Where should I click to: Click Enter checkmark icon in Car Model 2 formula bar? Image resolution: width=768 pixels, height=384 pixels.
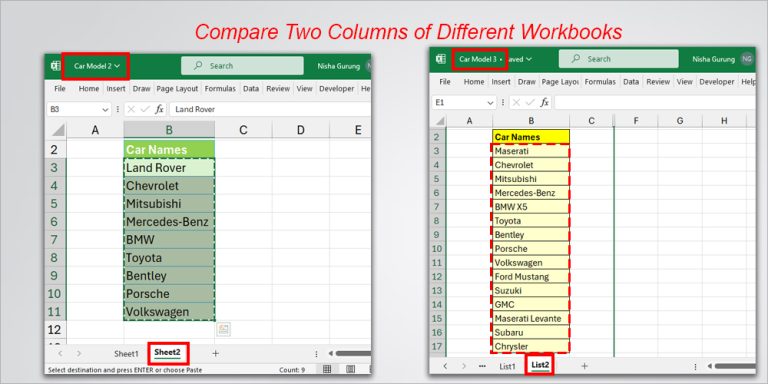click(x=145, y=110)
